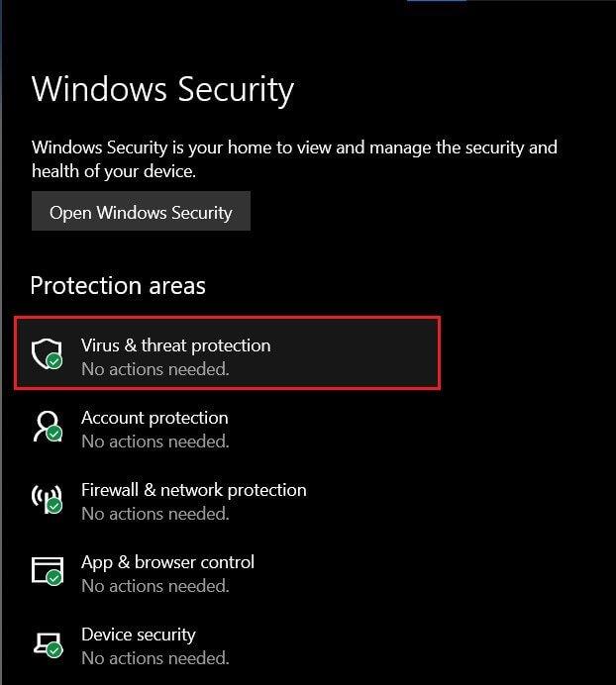Click the Windows Security description paragraph
The width and height of the screenshot is (616, 685).
(x=294, y=159)
